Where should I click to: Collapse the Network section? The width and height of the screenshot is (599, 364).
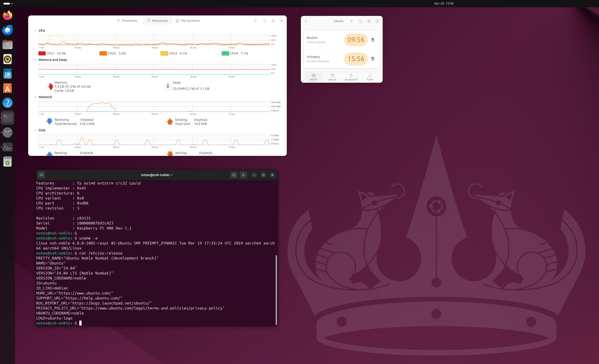click(x=35, y=97)
